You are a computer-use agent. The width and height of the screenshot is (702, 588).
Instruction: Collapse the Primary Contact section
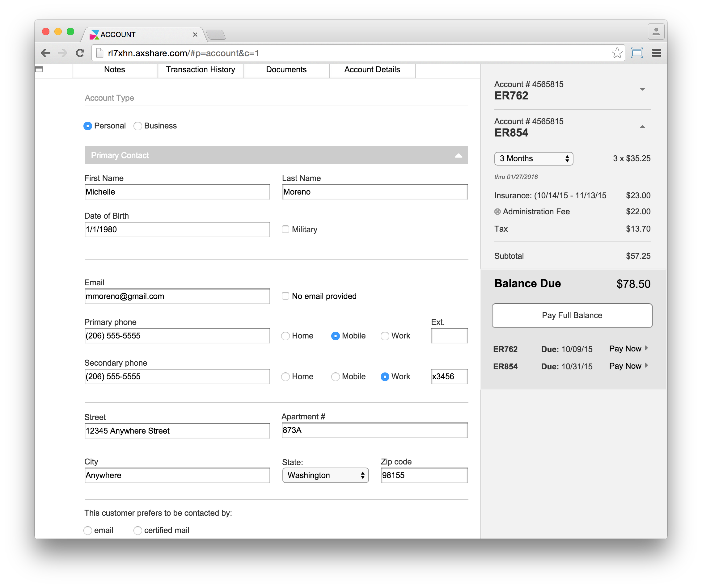click(x=458, y=155)
